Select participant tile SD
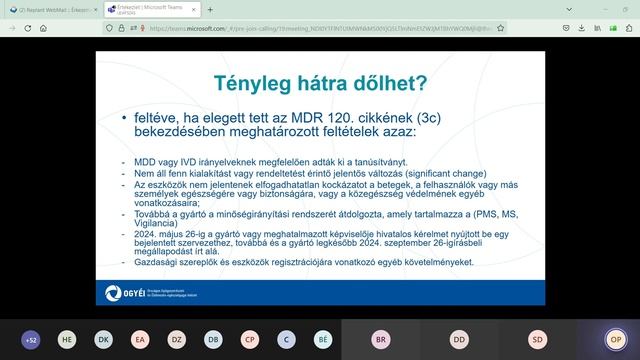Image resolution: width=640 pixels, height=360 pixels. point(538,340)
